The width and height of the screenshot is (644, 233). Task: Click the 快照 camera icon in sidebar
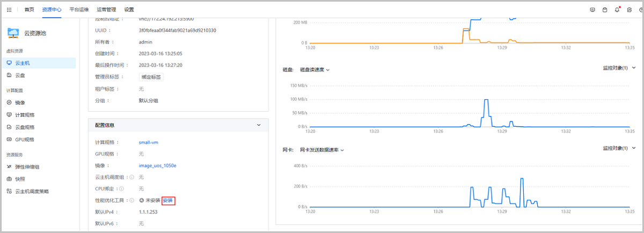[9, 179]
